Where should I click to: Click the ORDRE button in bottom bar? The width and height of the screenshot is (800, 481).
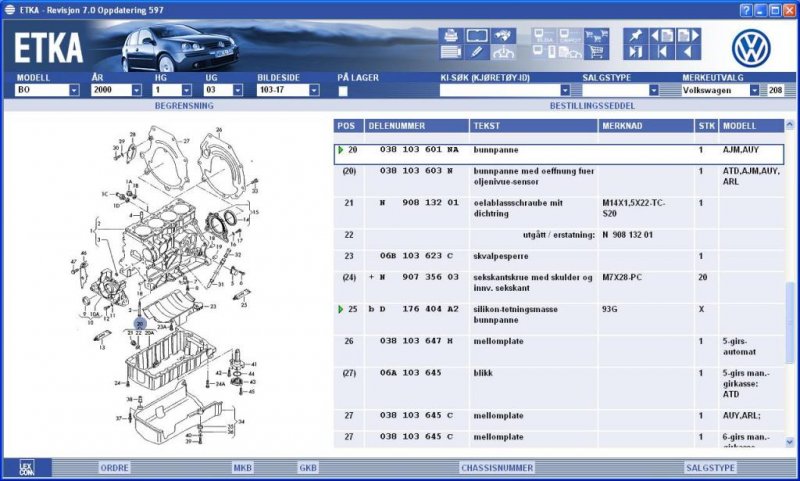tap(114, 467)
